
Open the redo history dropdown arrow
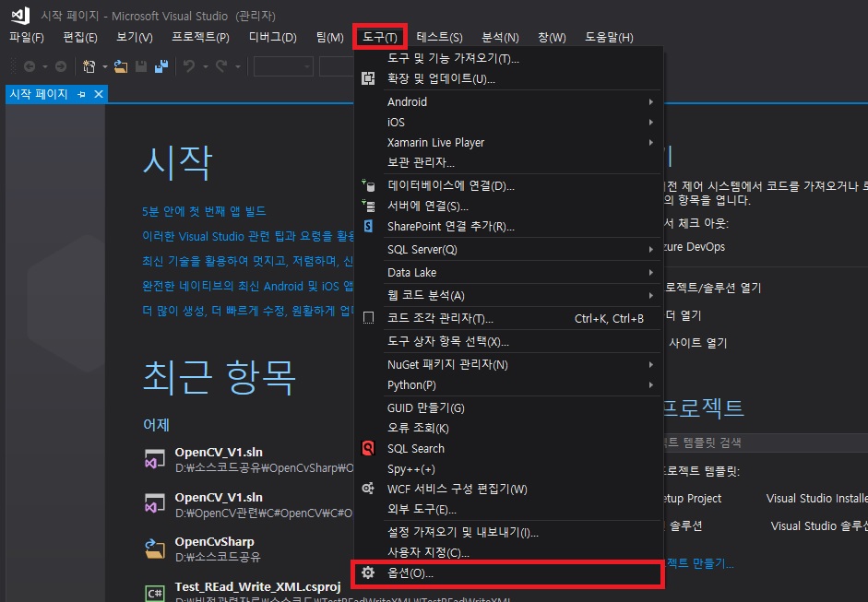click(238, 67)
